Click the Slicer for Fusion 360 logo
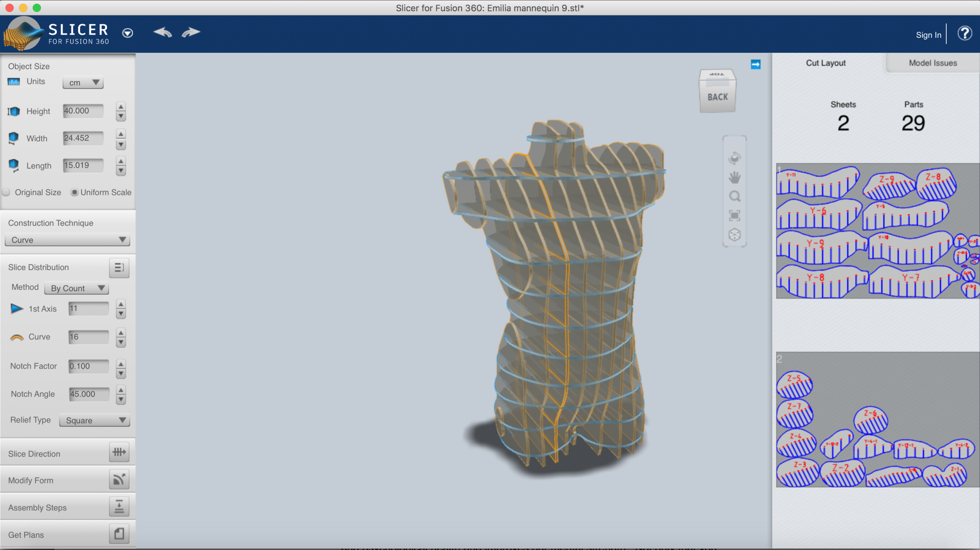 pyautogui.click(x=57, y=34)
